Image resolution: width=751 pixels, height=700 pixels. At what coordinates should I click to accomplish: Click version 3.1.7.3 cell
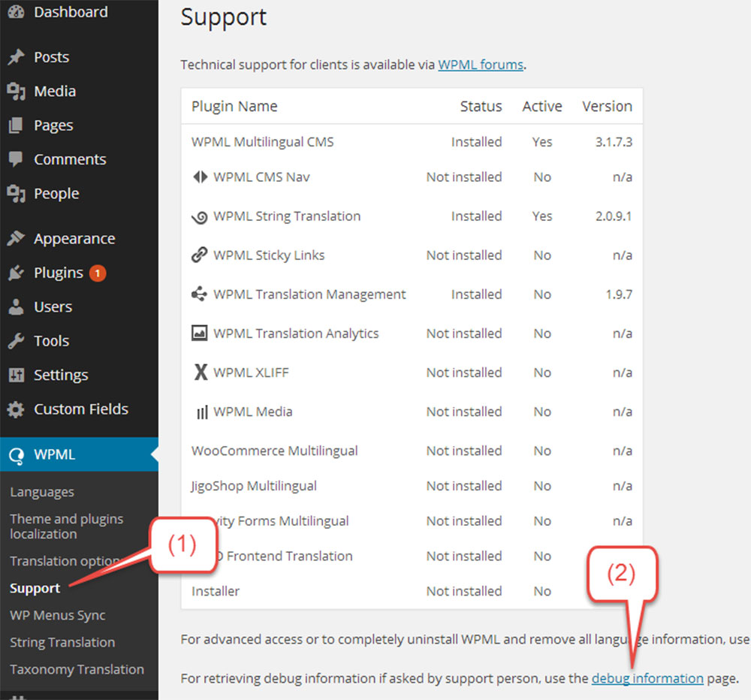(x=614, y=142)
